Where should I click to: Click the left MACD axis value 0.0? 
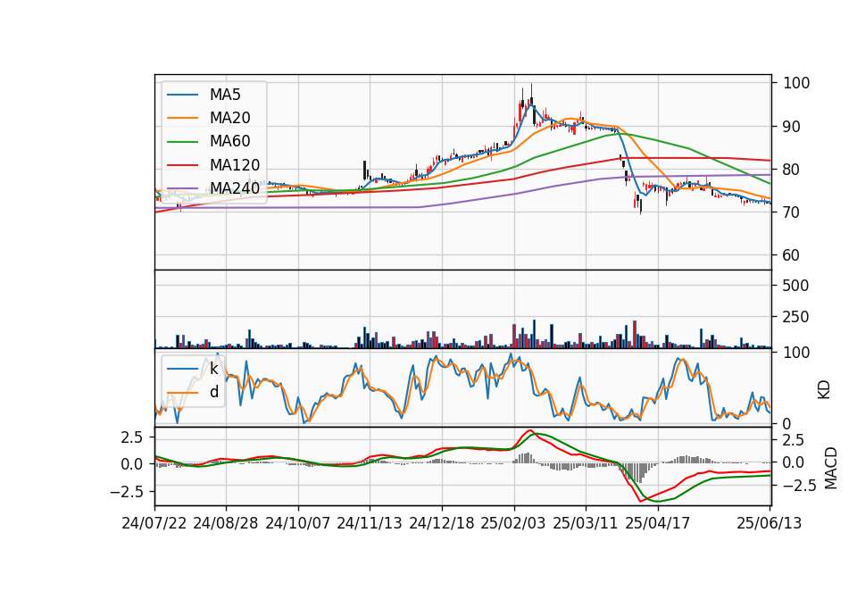click(131, 464)
